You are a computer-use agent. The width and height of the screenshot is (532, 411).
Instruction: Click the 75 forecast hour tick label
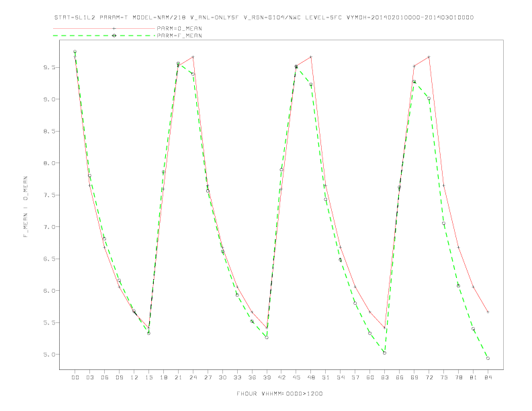[x=444, y=377]
